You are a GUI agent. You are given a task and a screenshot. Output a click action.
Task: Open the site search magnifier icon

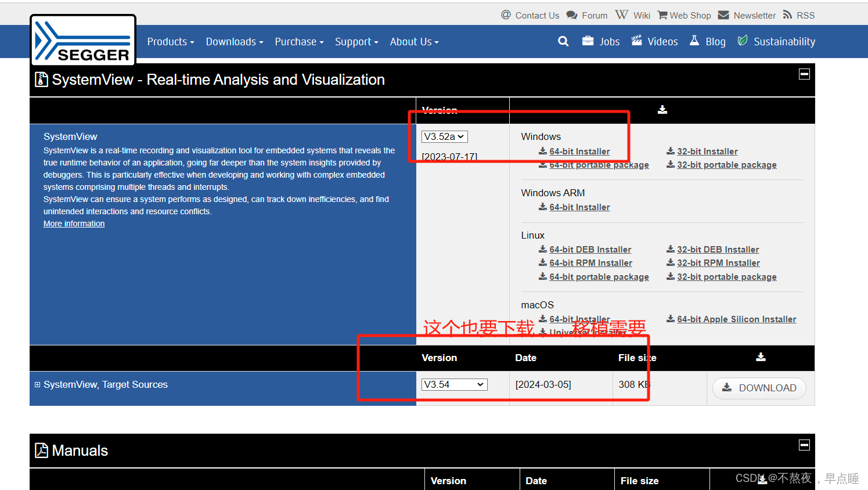563,41
